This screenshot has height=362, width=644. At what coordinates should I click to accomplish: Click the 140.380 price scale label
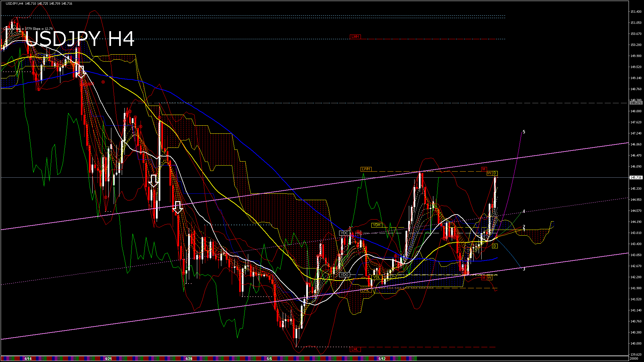coord(636,333)
